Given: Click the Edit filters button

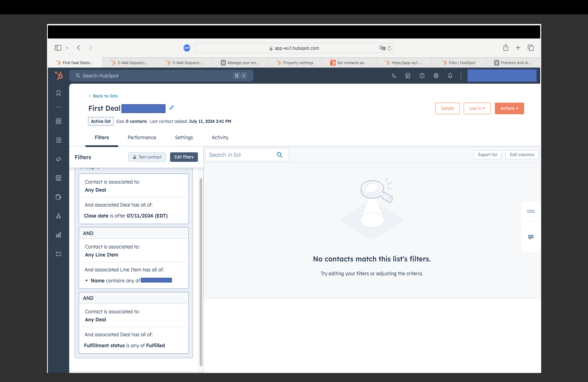Looking at the screenshot, I should tap(184, 157).
